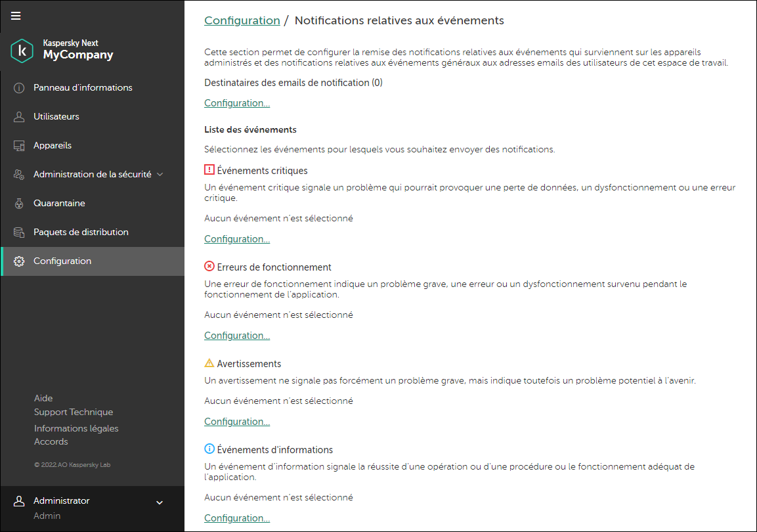Select the Panneau d'informations icon
Image resolution: width=757 pixels, height=532 pixels.
tap(19, 87)
